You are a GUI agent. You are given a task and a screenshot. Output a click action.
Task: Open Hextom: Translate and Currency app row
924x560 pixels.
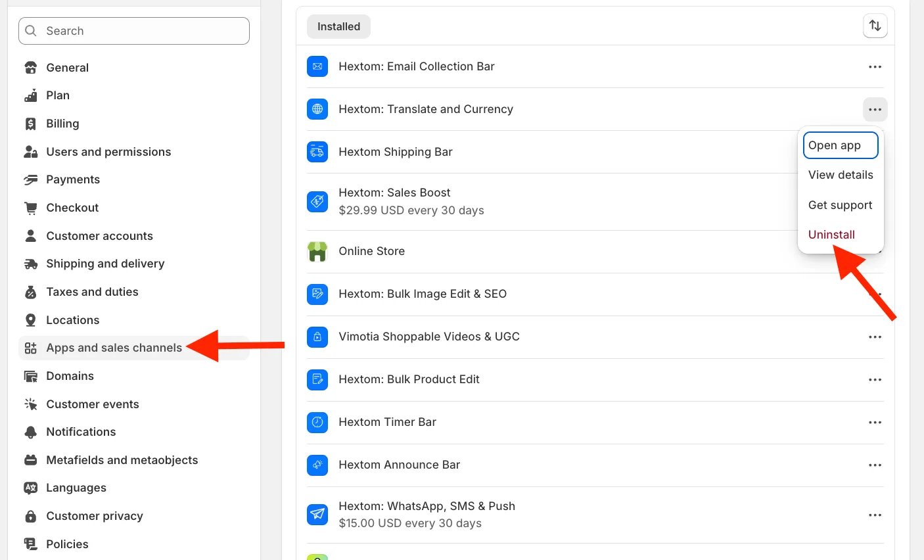coord(595,109)
